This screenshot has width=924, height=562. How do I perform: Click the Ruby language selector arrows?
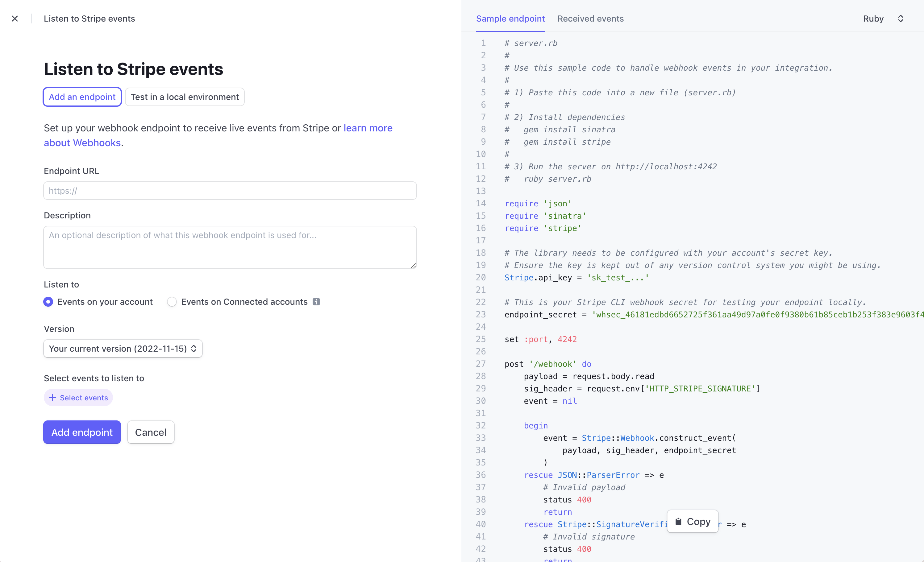[900, 19]
